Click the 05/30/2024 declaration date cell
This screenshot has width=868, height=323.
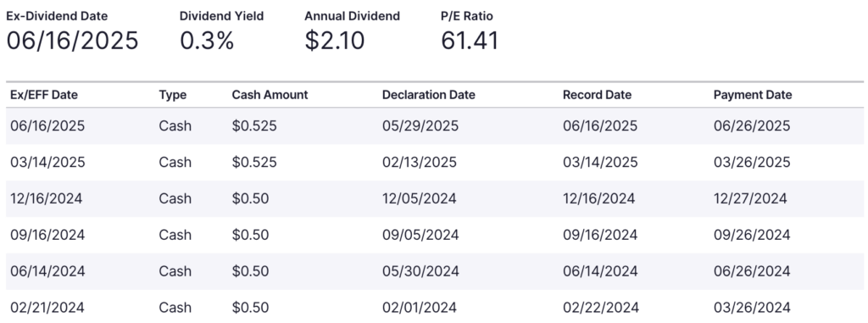[x=420, y=271]
